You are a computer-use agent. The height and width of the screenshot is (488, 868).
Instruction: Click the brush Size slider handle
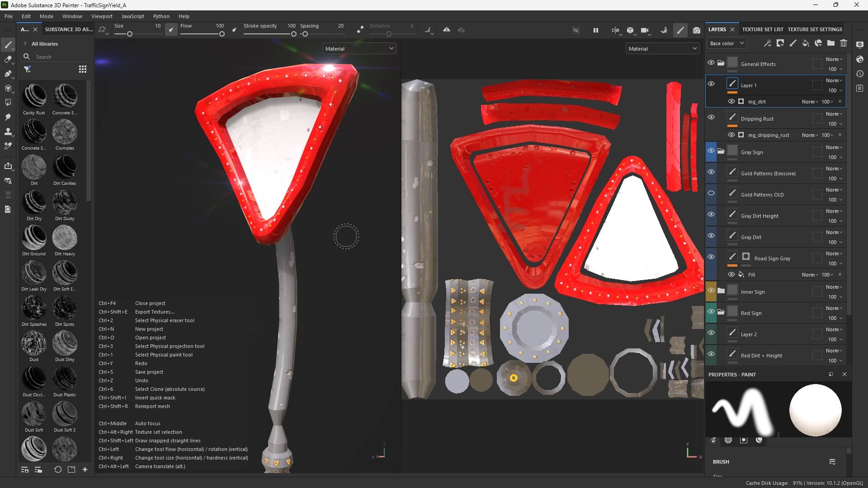[x=130, y=34]
